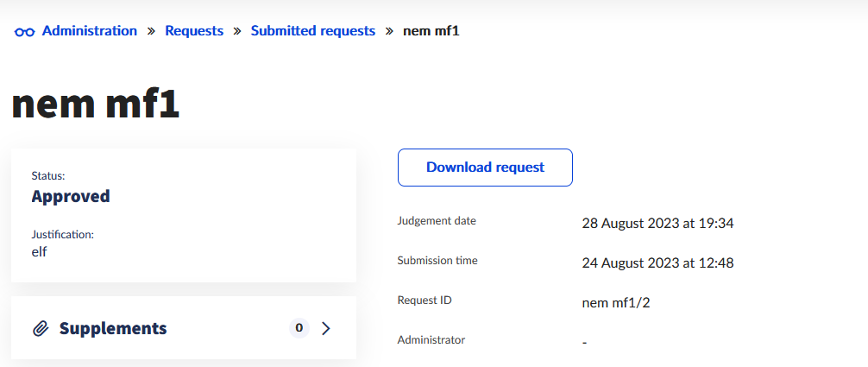Open the Requests breadcrumb link
Screen dimensions: 868x367
click(x=194, y=31)
